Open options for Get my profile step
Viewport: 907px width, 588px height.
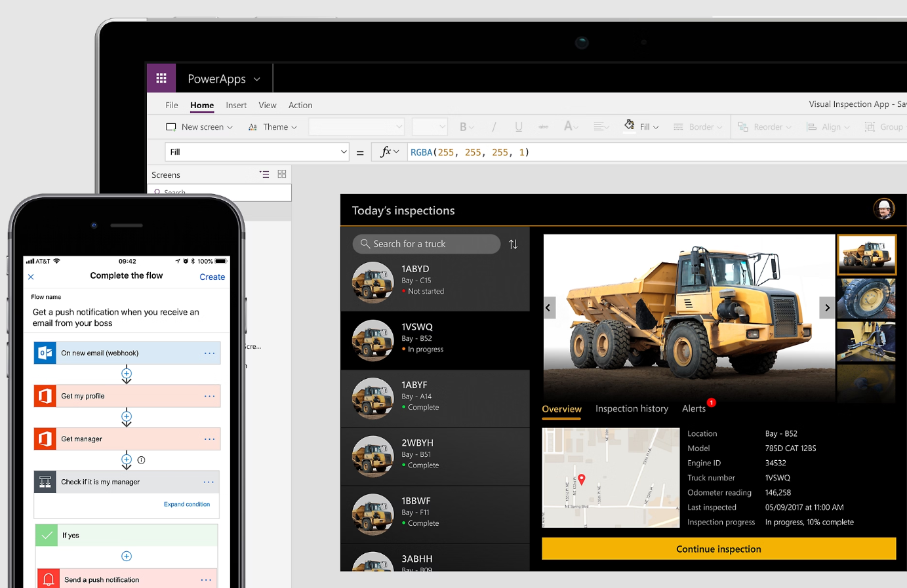tap(209, 396)
